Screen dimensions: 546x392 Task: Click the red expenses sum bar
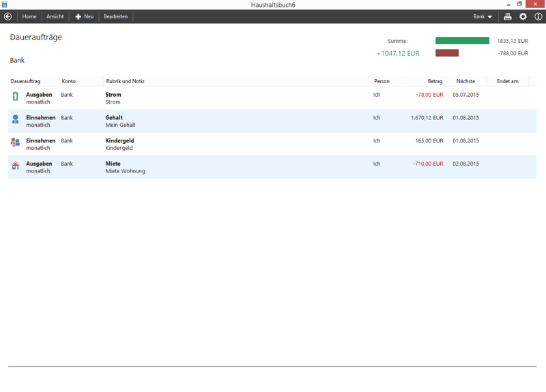point(447,53)
